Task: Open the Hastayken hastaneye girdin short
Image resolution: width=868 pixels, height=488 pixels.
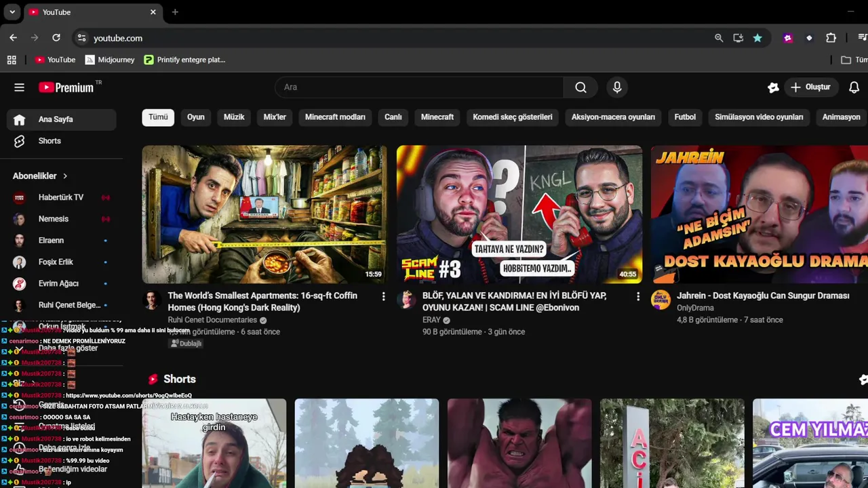Action: pos(214,443)
